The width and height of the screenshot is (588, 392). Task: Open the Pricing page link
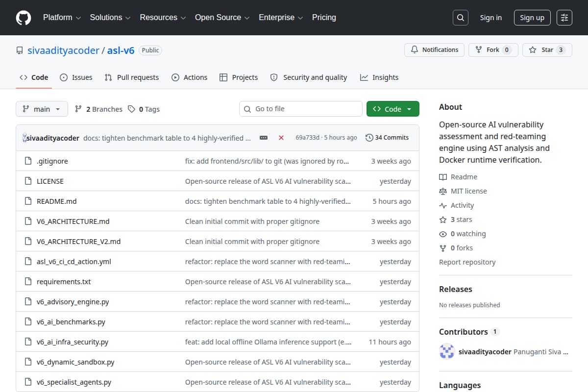(324, 18)
